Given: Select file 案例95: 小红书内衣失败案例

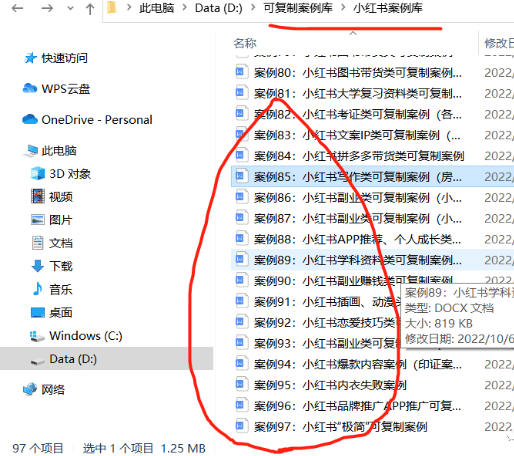Looking at the screenshot, I should pos(330,385).
